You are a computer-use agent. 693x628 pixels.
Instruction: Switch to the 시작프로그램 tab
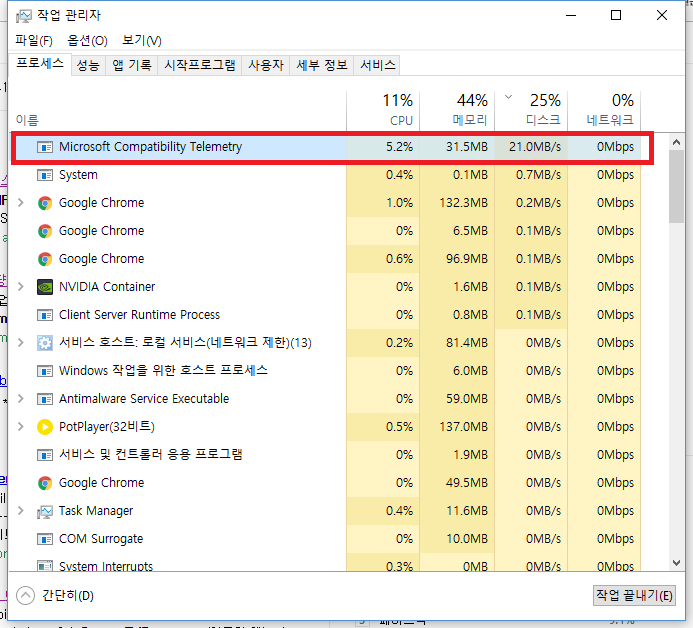pyautogui.click(x=200, y=65)
